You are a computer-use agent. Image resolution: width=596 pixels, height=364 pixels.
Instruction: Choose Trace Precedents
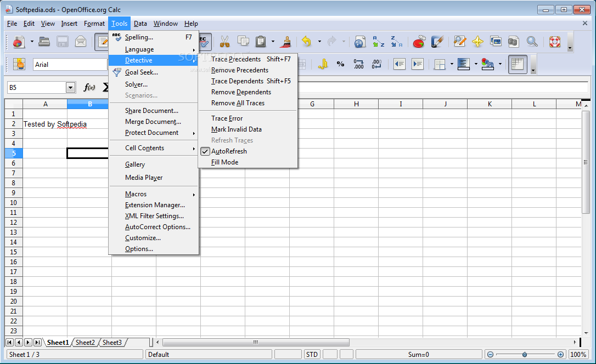tap(248, 59)
